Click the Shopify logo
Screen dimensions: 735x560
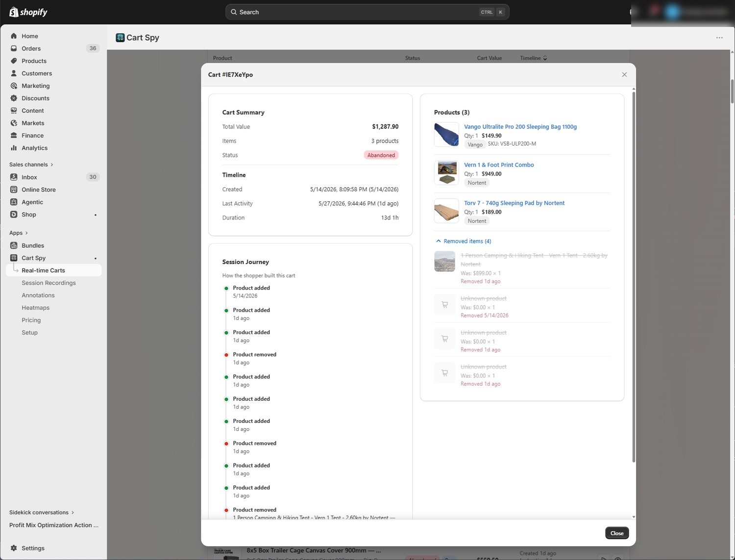pyautogui.click(x=28, y=12)
